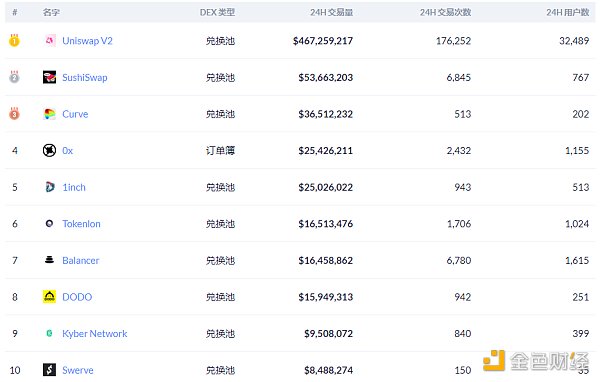The image size is (600, 382).
Task: Click the 1inch logo icon
Action: pyautogui.click(x=49, y=187)
